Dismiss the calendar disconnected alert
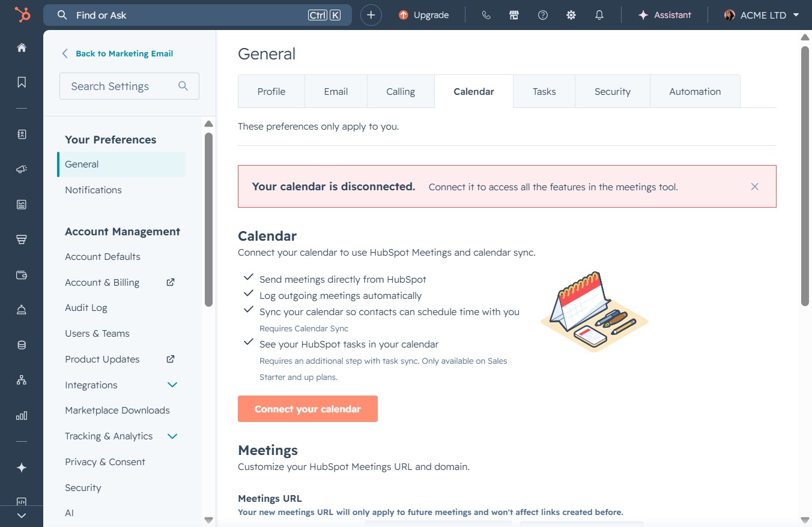Screen dimensions: 812x527 click(755, 187)
